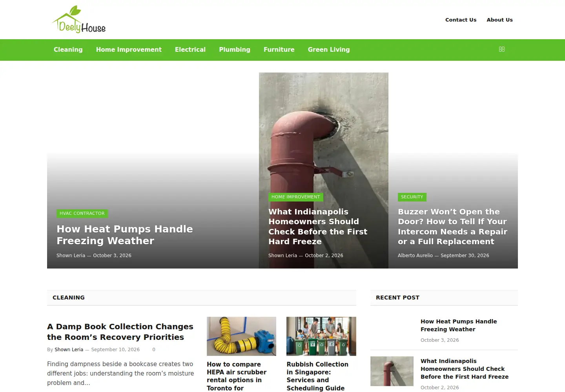Click the October 2, 2026 date in Recent Post
The image size is (565, 392).
point(439,388)
